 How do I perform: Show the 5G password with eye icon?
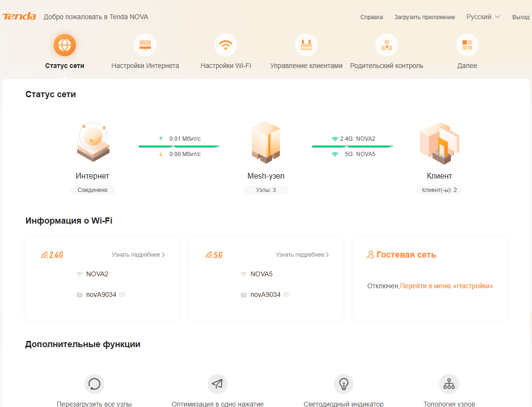287,294
